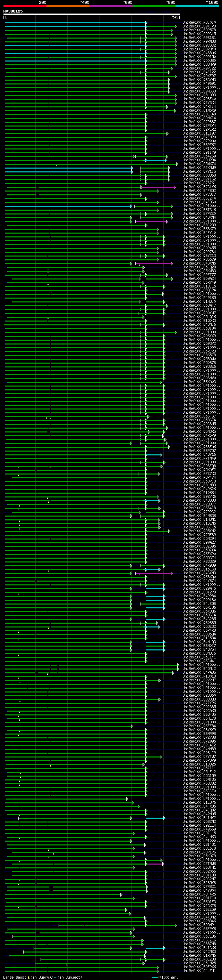
Task: Click the UniRef100_B6SK79 label
Action: click(x=199, y=229)
